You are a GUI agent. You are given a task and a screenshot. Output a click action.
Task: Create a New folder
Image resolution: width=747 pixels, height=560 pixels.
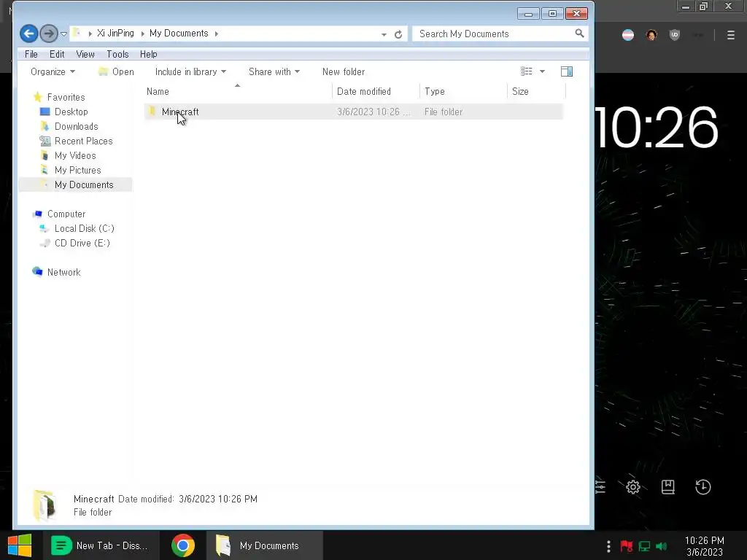[x=344, y=72]
